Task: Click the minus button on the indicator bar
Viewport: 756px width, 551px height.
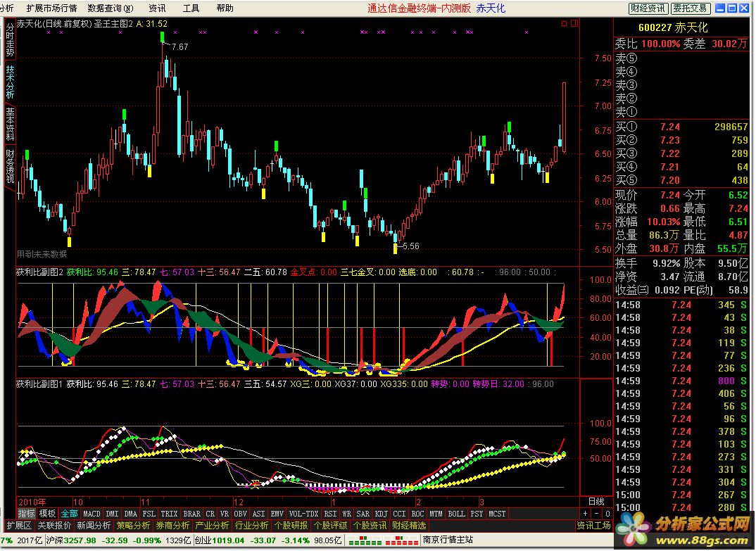Action: click(x=596, y=514)
